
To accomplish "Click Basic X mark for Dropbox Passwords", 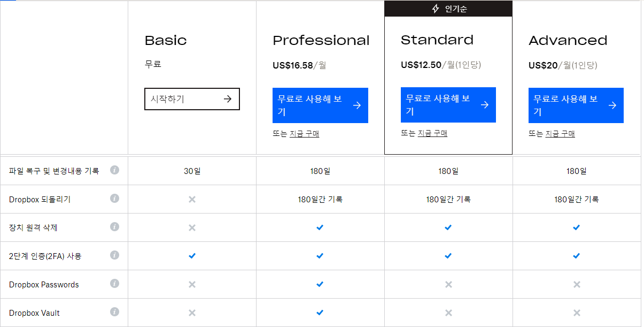I will [192, 284].
